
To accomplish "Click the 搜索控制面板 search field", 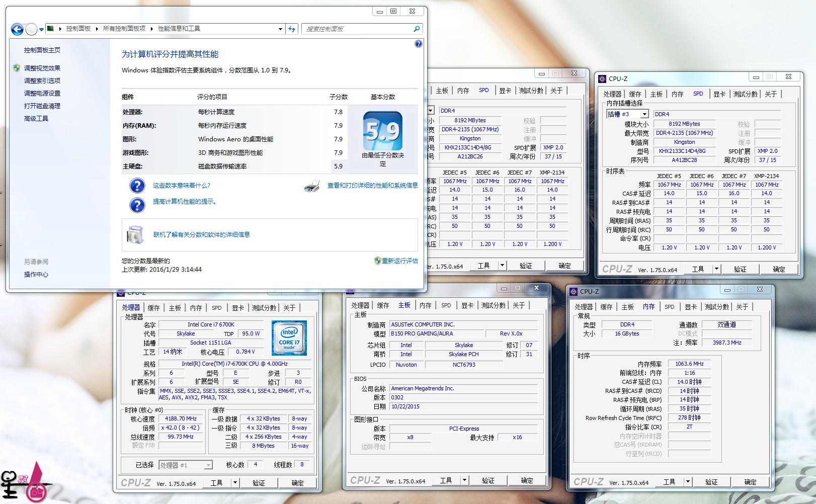I will click(357, 29).
